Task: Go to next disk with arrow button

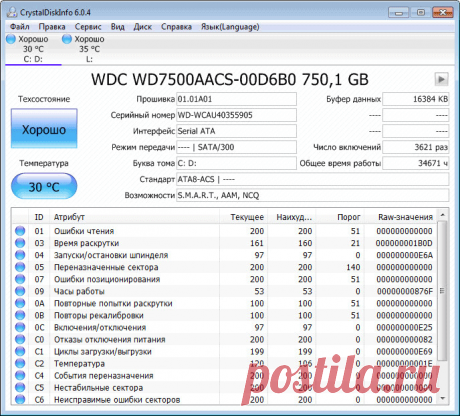Action: (441, 79)
